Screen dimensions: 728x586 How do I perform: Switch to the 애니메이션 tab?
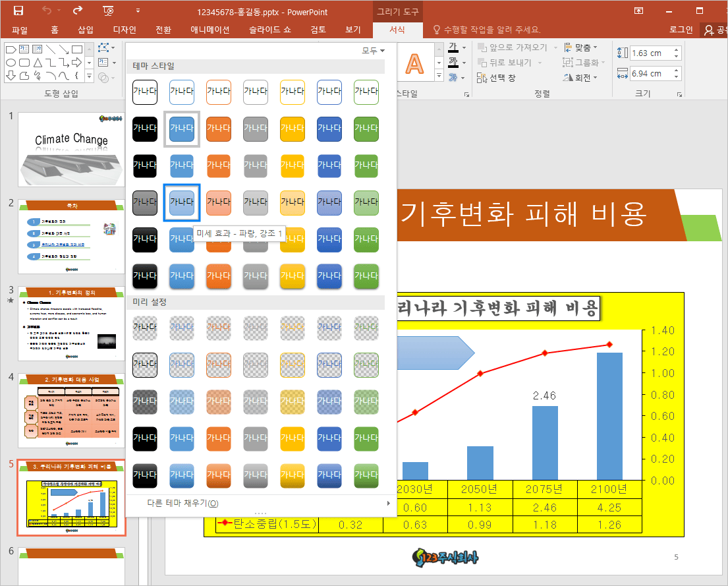point(210,30)
